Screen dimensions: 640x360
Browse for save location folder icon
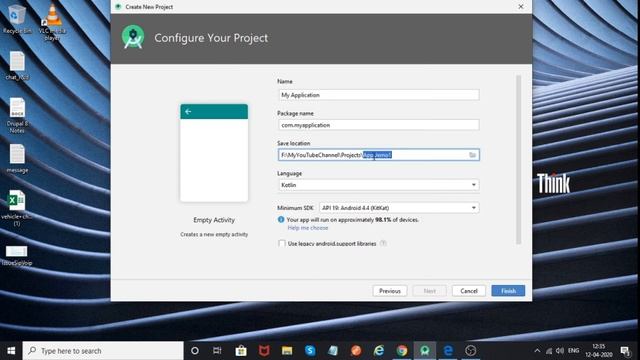(x=472, y=155)
